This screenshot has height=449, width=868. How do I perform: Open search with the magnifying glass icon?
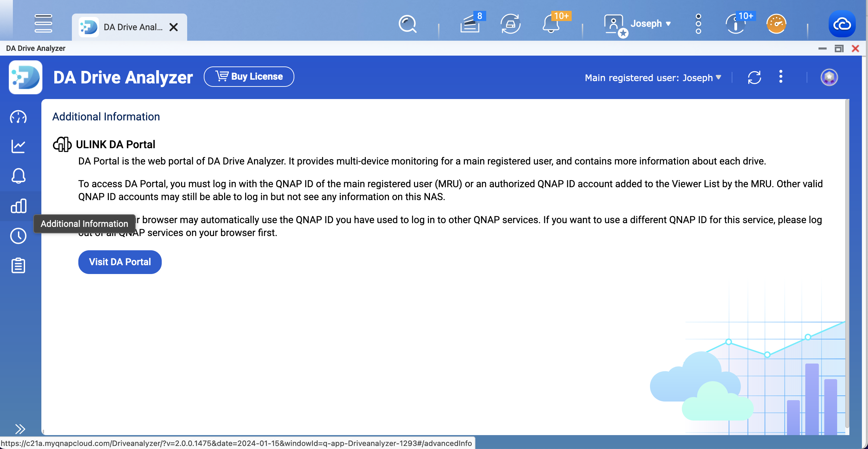tap(407, 24)
